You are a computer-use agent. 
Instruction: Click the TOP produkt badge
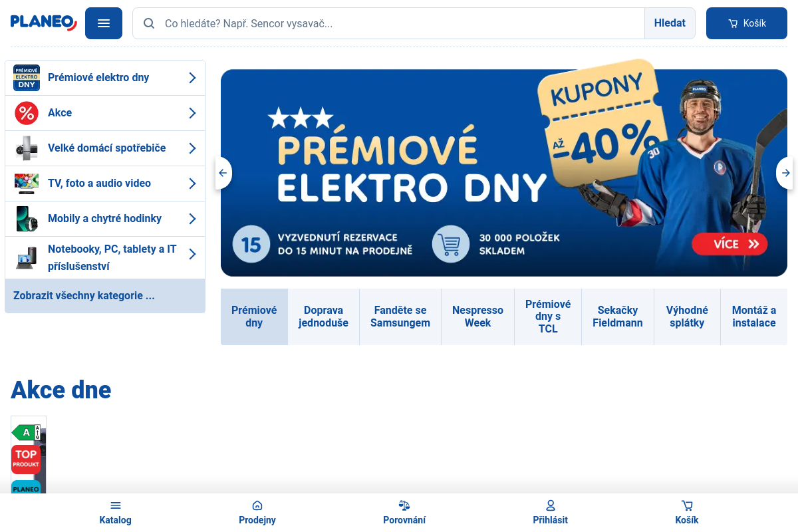(26, 459)
